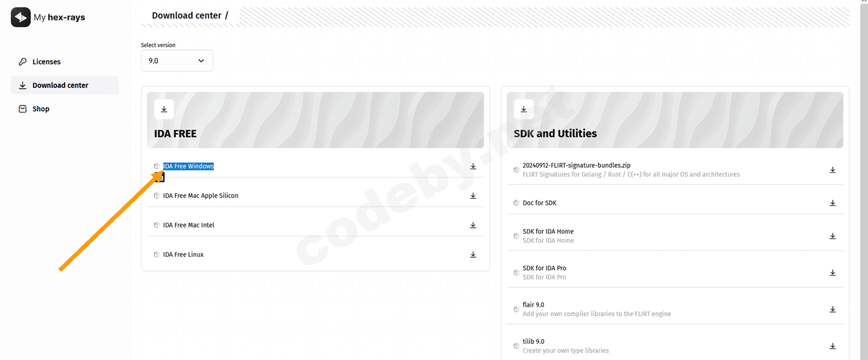
Task: Click the IDA FREE card header download icon
Action: click(164, 109)
